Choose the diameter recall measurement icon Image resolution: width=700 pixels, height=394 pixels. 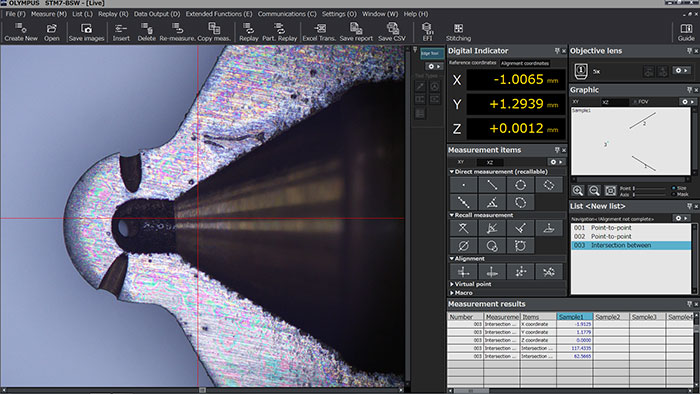click(x=463, y=246)
